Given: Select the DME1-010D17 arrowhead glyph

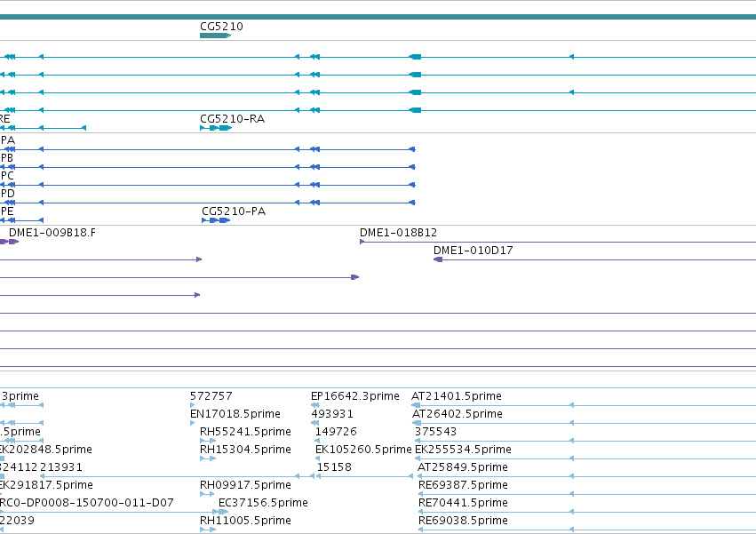Looking at the screenshot, I should coord(438,259).
